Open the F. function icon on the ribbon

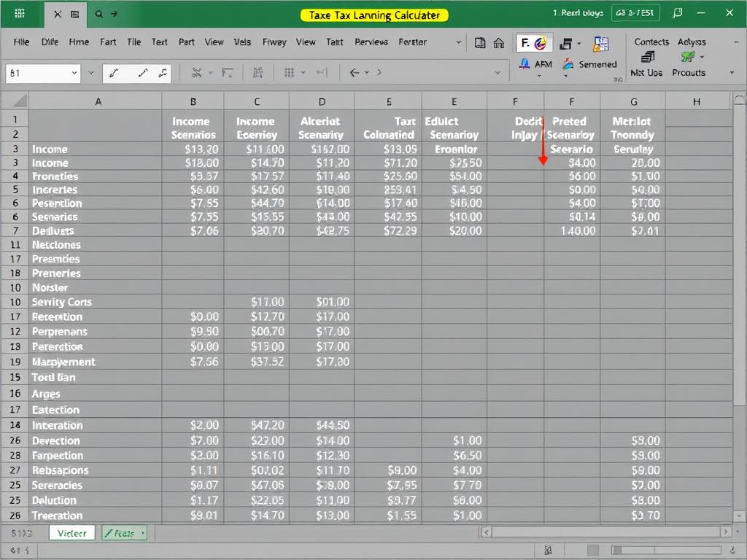click(526, 42)
